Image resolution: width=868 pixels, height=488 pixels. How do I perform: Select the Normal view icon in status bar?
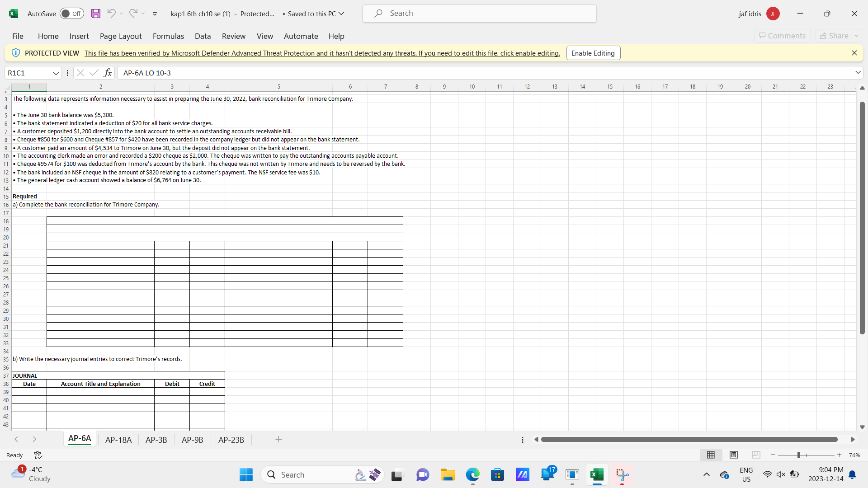tap(711, 455)
